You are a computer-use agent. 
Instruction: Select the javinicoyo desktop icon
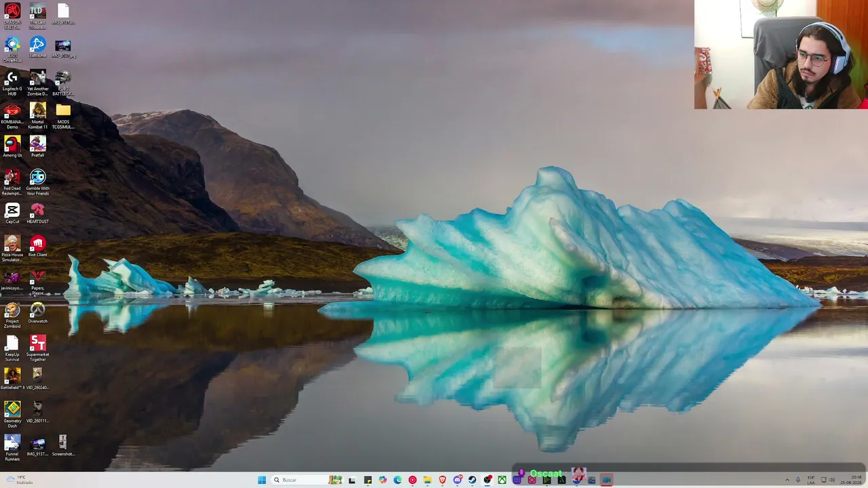[x=12, y=279]
